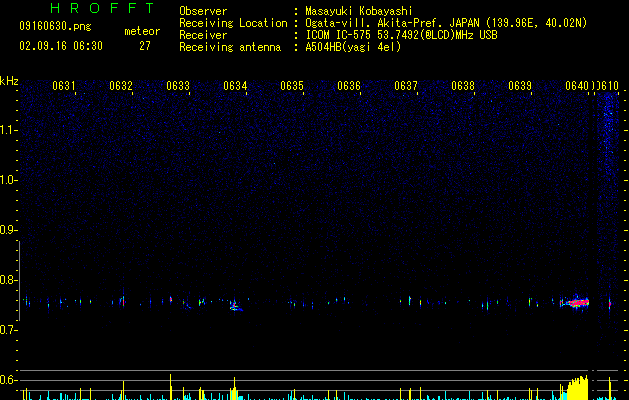
Task: Click the A504HB(yagi 4el) antenna text
Action: point(353,47)
